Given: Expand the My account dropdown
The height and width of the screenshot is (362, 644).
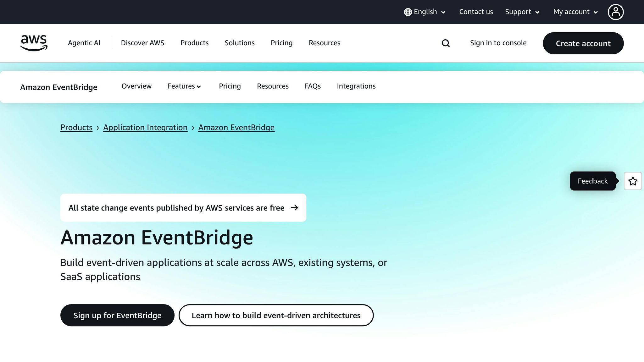Looking at the screenshot, I should (x=575, y=12).
